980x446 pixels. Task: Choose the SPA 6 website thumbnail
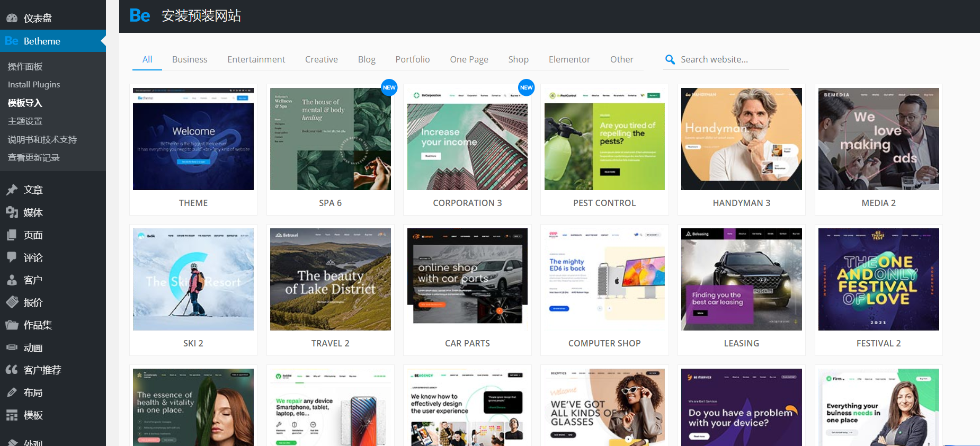[331, 139]
